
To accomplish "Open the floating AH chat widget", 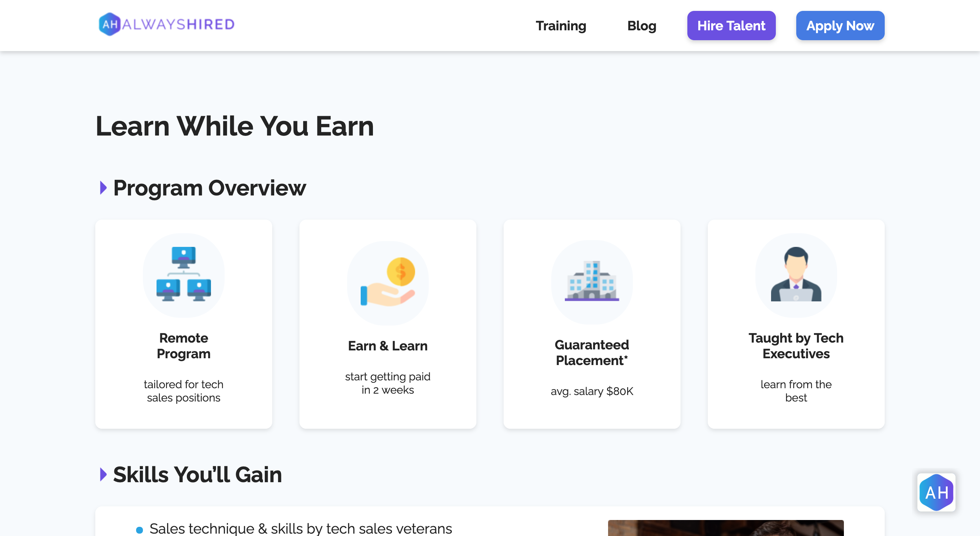I will (936, 492).
